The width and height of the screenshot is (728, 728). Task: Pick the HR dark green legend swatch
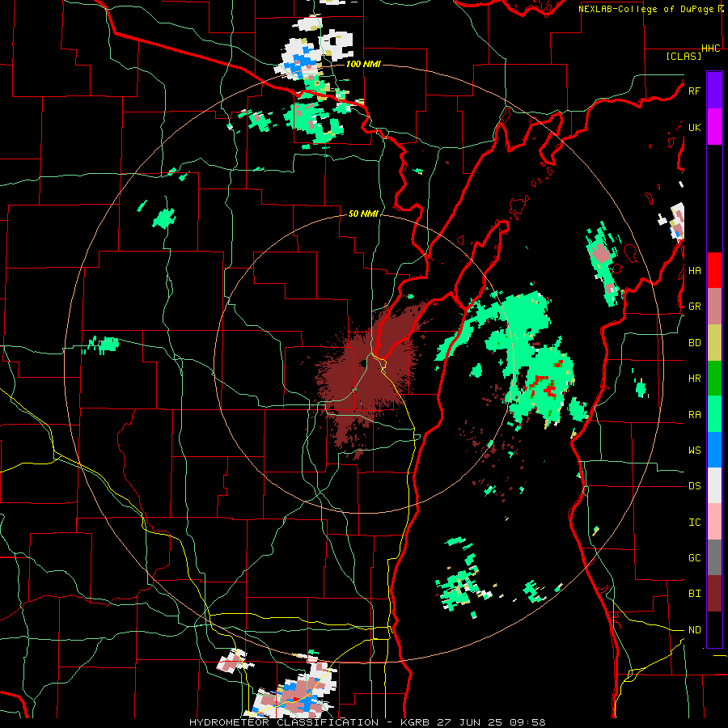coord(714,378)
